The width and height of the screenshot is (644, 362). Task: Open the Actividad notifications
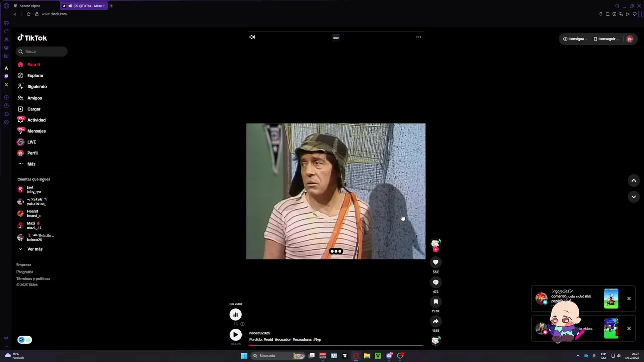coord(31,120)
